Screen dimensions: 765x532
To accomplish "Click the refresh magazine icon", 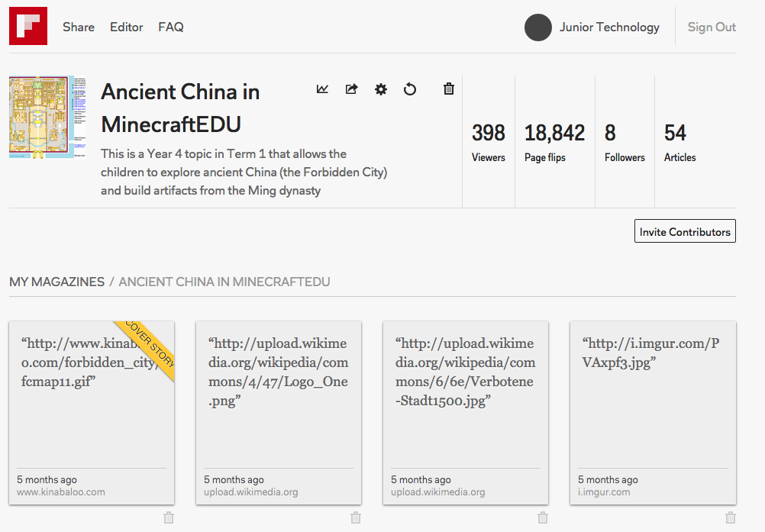I will click(410, 89).
